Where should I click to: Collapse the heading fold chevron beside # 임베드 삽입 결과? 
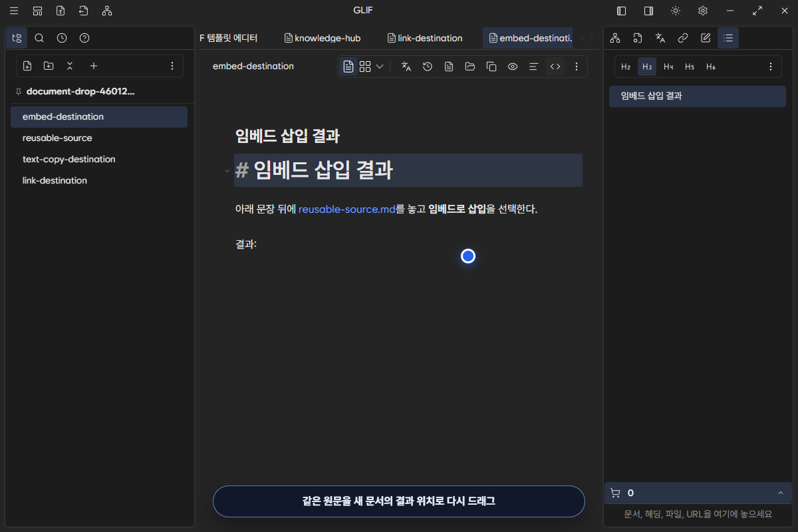point(227,171)
